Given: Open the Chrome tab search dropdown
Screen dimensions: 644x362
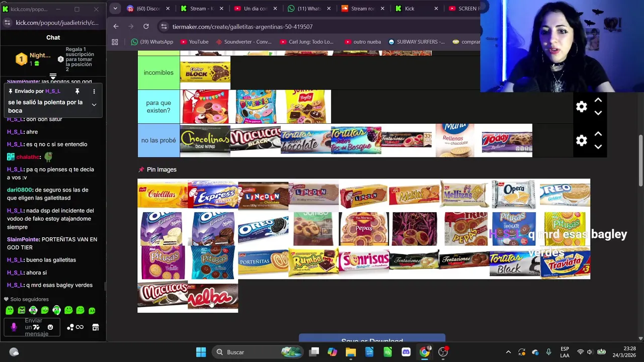Looking at the screenshot, I should click(x=115, y=9).
